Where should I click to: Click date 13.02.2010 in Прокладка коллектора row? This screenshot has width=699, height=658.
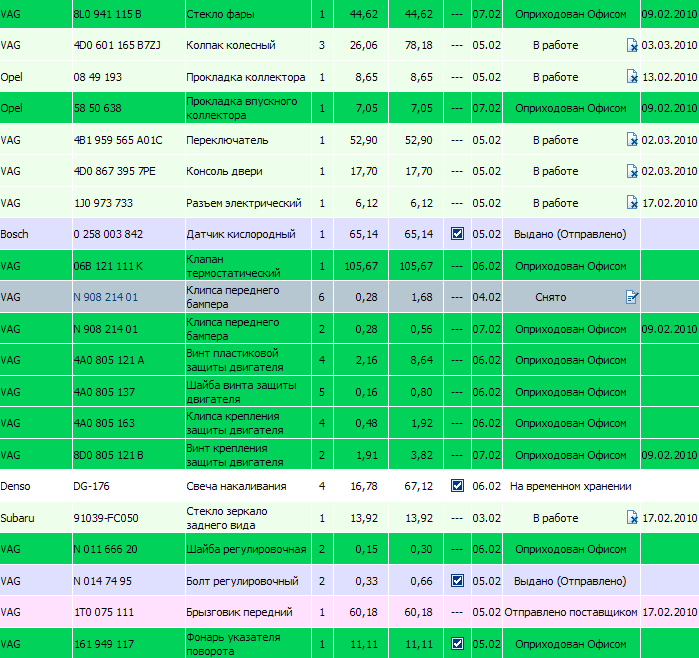coord(669,77)
